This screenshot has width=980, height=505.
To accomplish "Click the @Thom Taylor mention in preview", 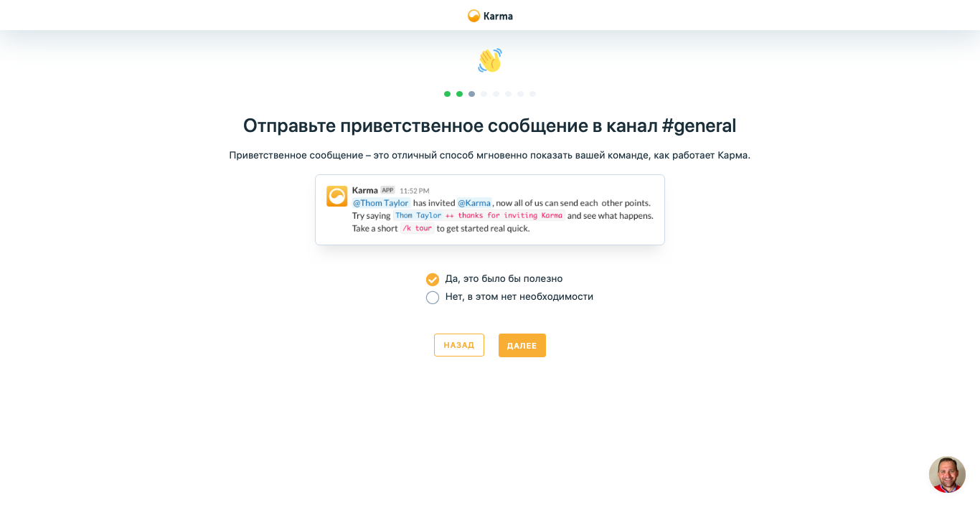I will [381, 203].
